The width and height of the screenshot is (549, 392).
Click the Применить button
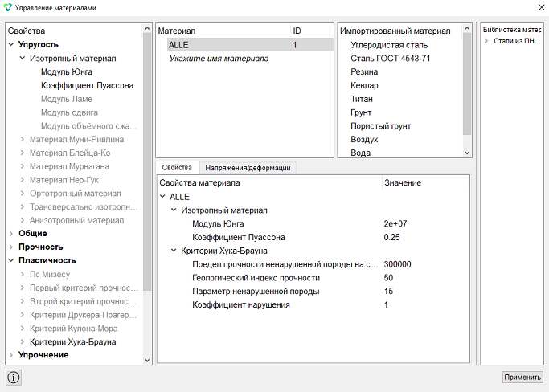coord(522,377)
